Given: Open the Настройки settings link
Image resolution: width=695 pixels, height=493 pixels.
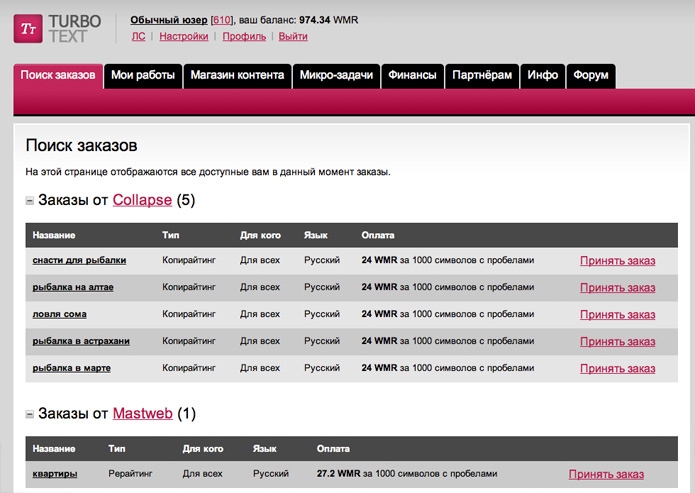Looking at the screenshot, I should point(184,36).
